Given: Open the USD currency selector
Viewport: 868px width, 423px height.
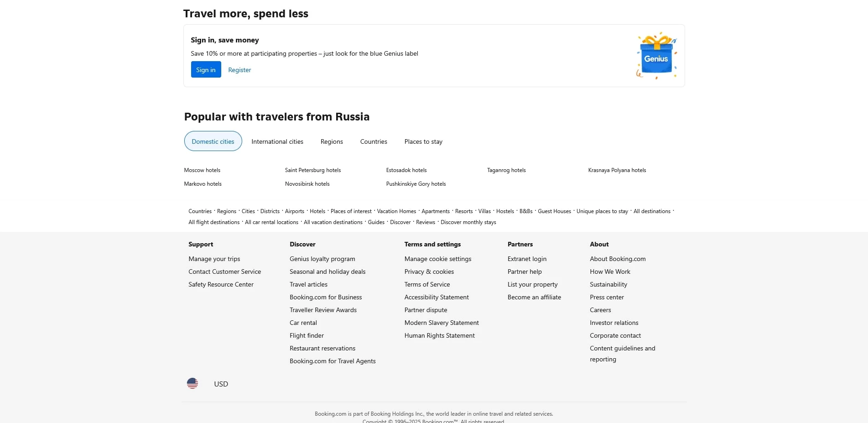Looking at the screenshot, I should (221, 384).
